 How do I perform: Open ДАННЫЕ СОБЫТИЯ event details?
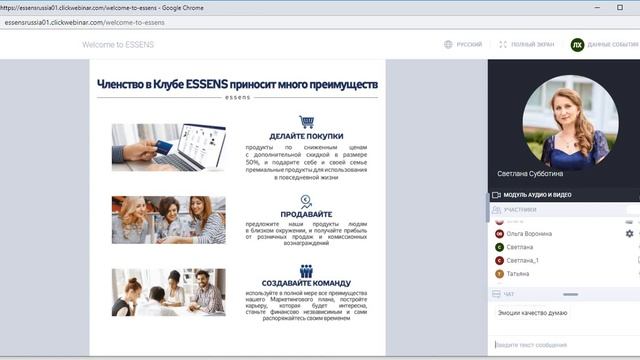coord(613,44)
